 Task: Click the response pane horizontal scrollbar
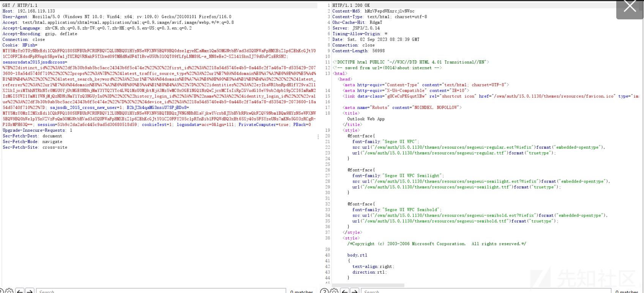tap(368, 285)
